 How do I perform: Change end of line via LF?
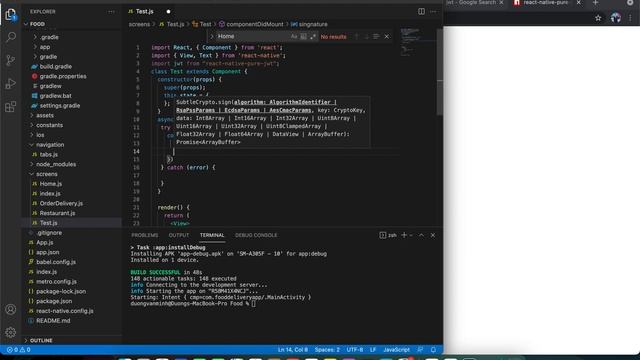pyautogui.click(x=373, y=350)
